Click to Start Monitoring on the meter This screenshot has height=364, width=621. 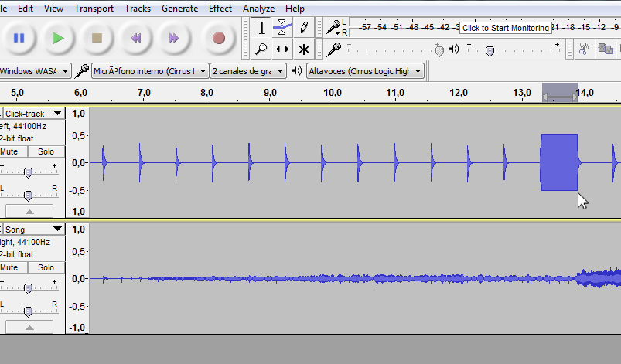click(506, 28)
